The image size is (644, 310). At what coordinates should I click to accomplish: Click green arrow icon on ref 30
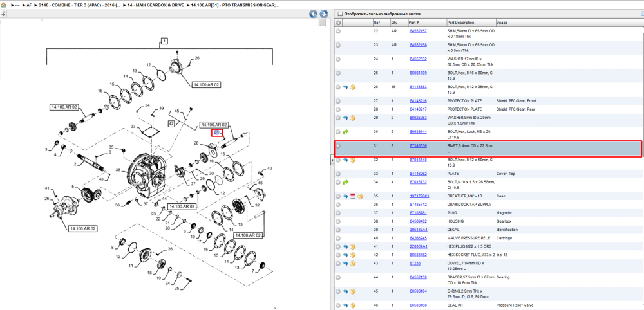345,132
